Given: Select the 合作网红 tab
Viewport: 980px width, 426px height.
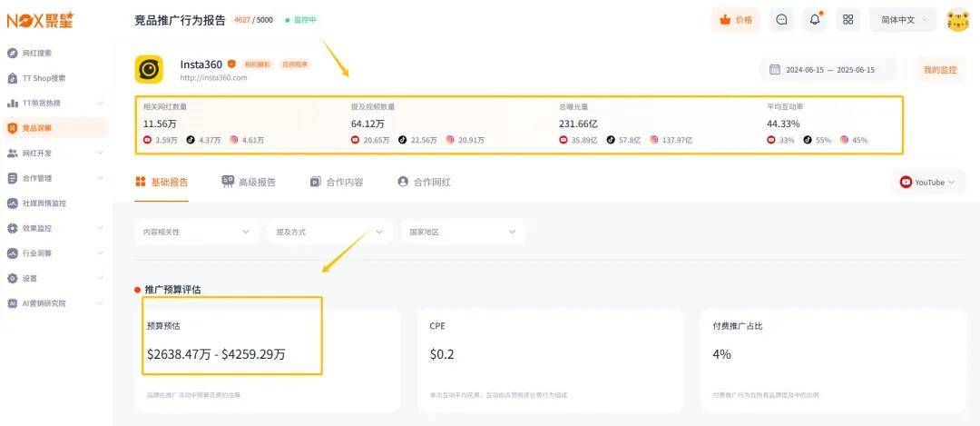Looking at the screenshot, I should click(x=424, y=182).
